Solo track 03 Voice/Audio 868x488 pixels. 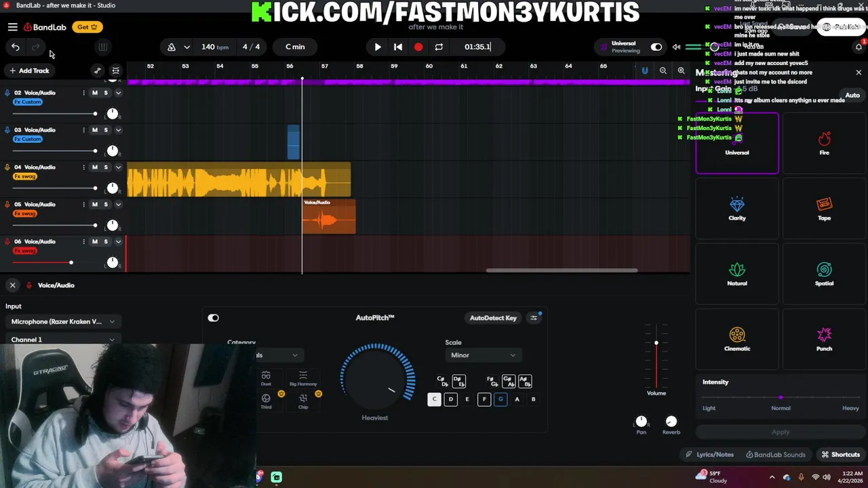pos(106,130)
